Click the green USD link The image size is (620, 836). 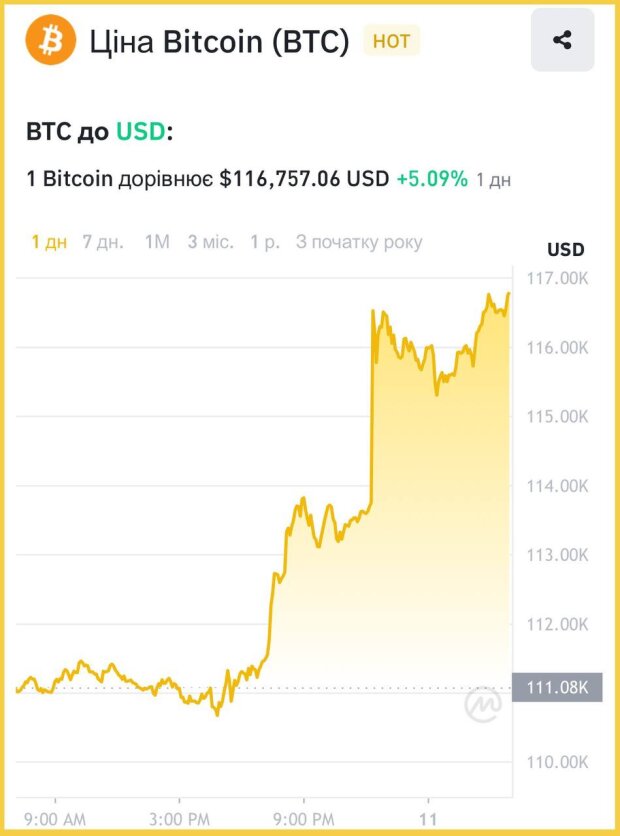tap(141, 131)
